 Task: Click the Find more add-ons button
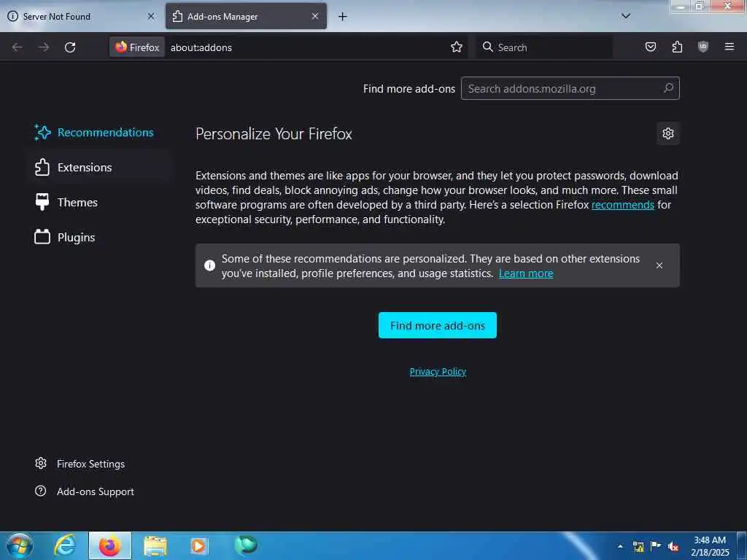[438, 325]
